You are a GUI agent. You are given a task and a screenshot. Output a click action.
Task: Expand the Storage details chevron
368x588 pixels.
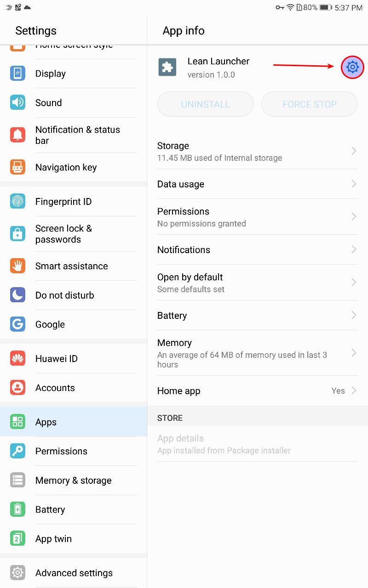click(x=353, y=151)
